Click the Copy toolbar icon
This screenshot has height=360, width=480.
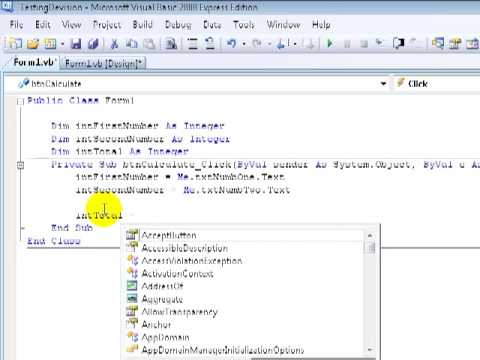pyautogui.click(x=132, y=44)
